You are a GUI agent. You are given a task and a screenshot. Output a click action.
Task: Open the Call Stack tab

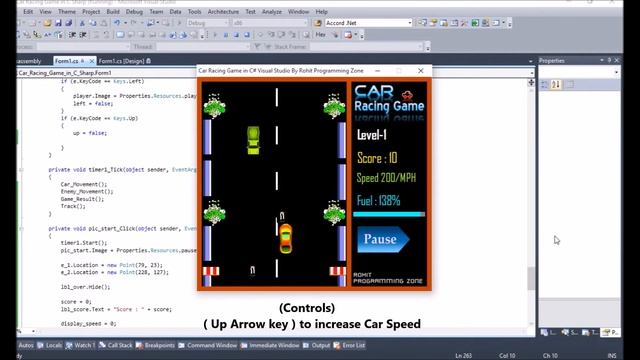[x=116, y=345]
